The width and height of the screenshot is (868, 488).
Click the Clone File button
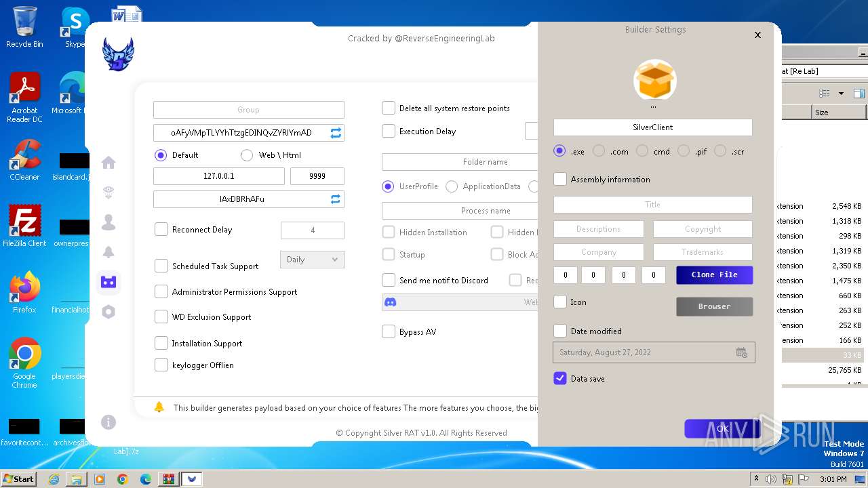pos(715,274)
